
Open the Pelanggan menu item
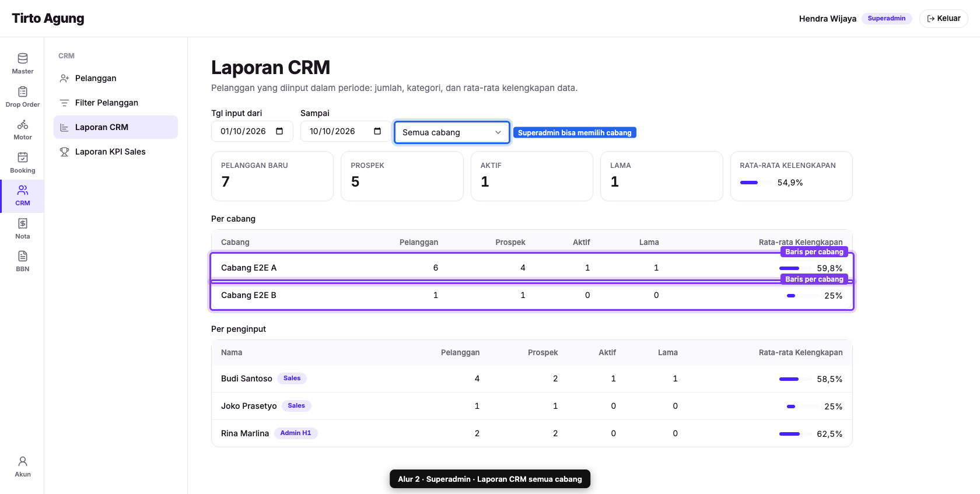click(x=116, y=78)
